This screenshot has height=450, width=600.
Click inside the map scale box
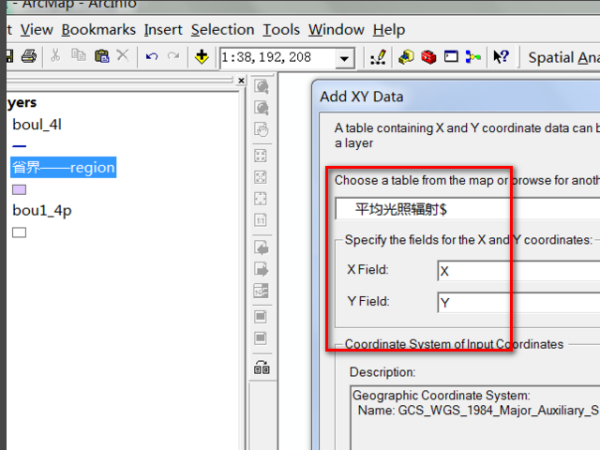277,58
